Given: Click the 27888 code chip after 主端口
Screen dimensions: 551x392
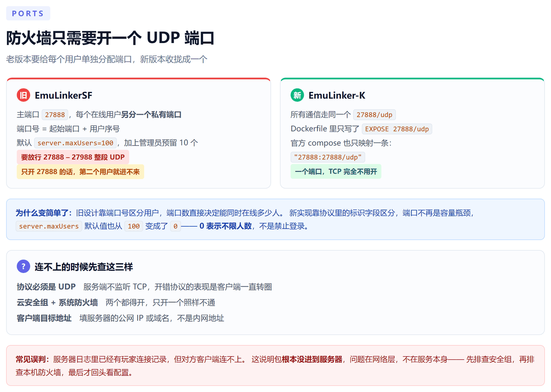Looking at the screenshot, I should 55,115.
